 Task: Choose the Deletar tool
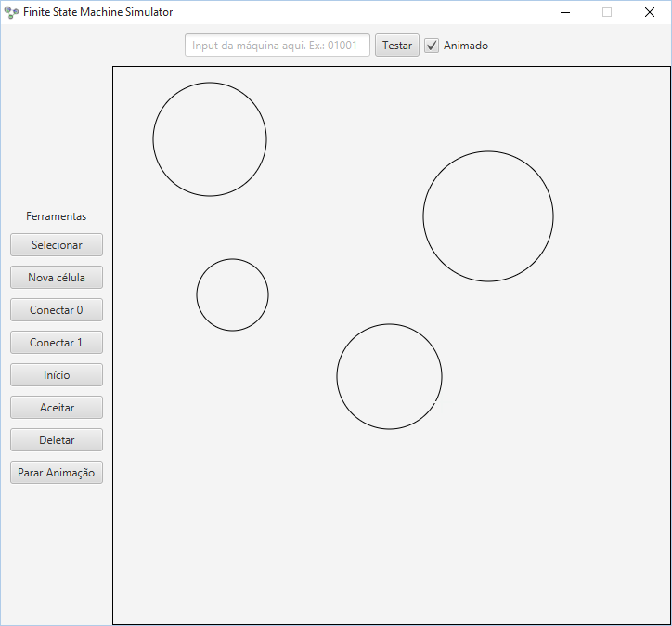(x=57, y=440)
